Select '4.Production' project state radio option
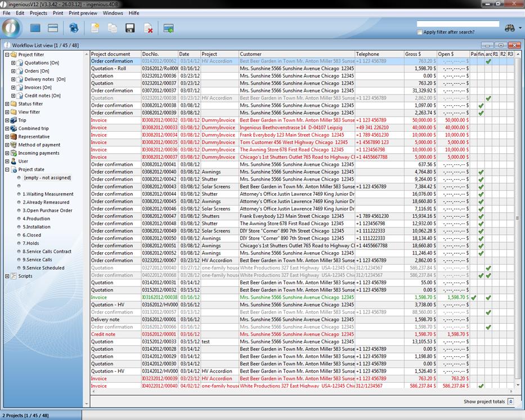Screen dimensions: 525x420 click(x=19, y=218)
